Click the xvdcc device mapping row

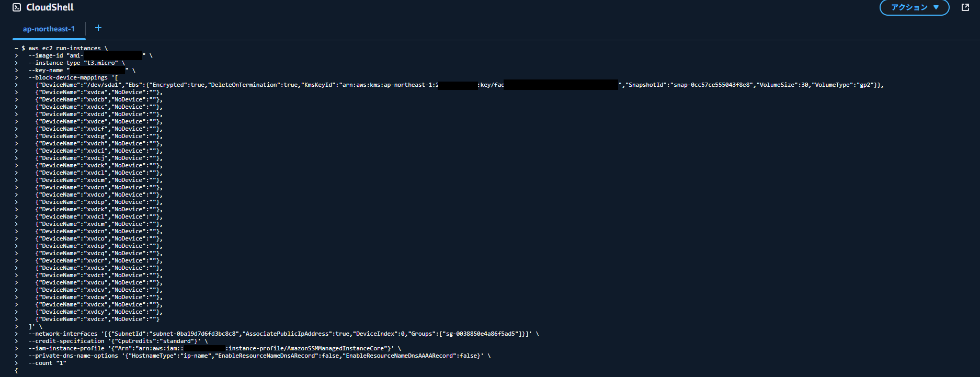tap(99, 107)
